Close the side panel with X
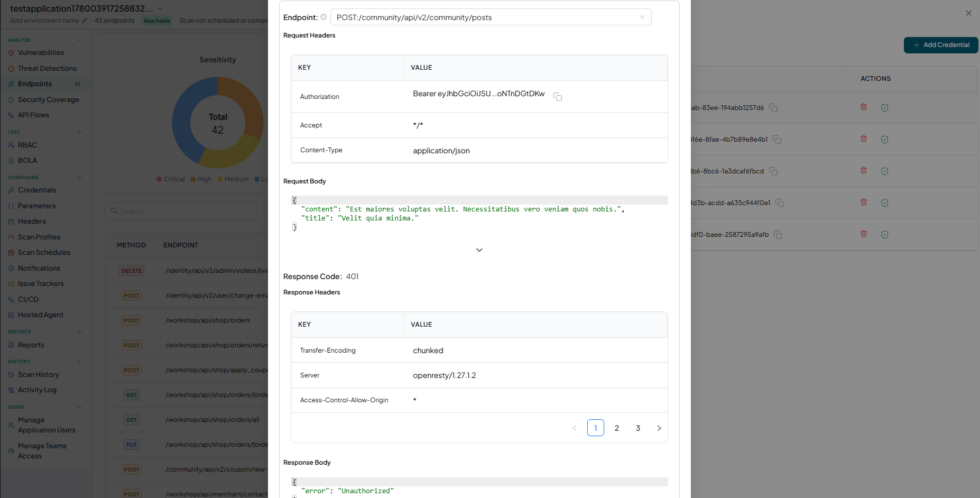 click(968, 13)
